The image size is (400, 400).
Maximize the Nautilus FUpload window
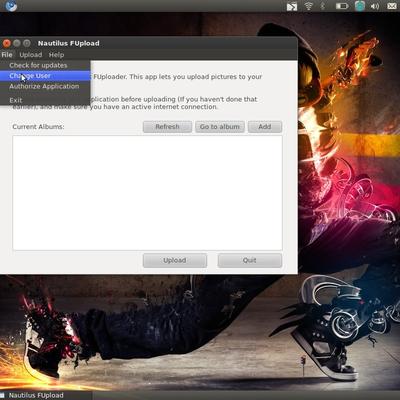(x=27, y=43)
